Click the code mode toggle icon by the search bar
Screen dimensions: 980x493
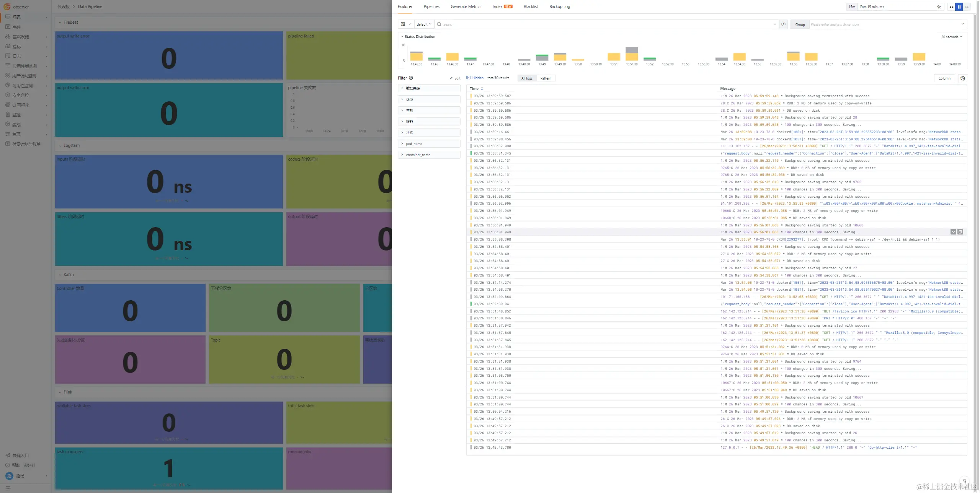(x=783, y=24)
